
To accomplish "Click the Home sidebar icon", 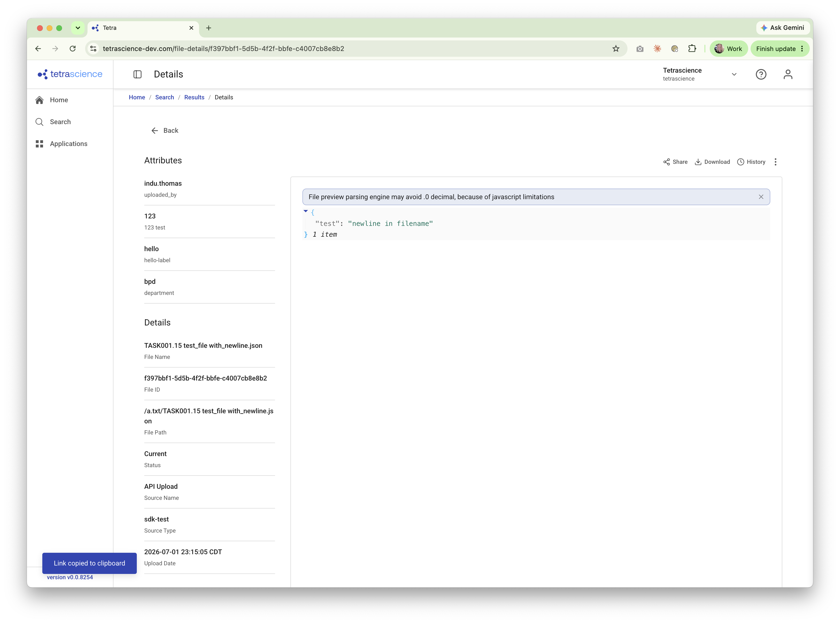I will (40, 100).
